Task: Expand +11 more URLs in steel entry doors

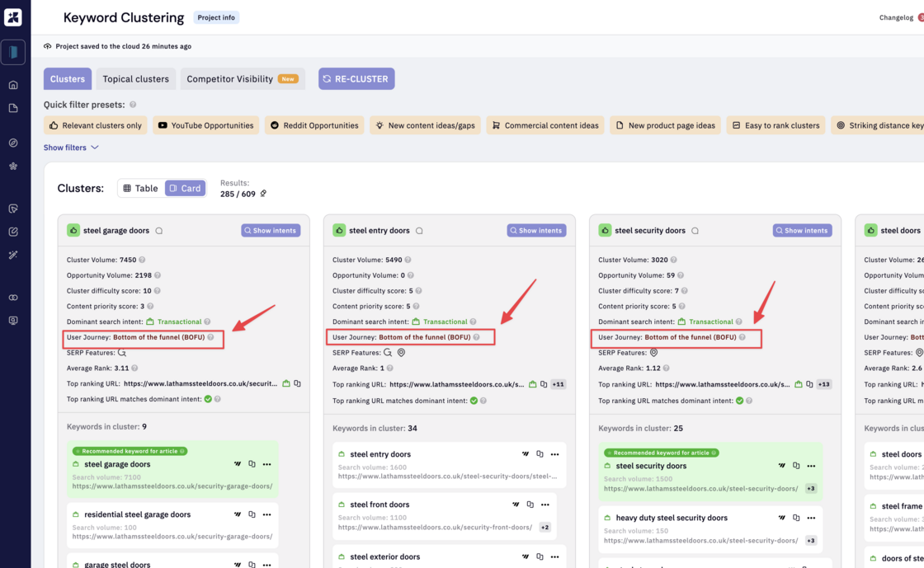Action: point(558,384)
